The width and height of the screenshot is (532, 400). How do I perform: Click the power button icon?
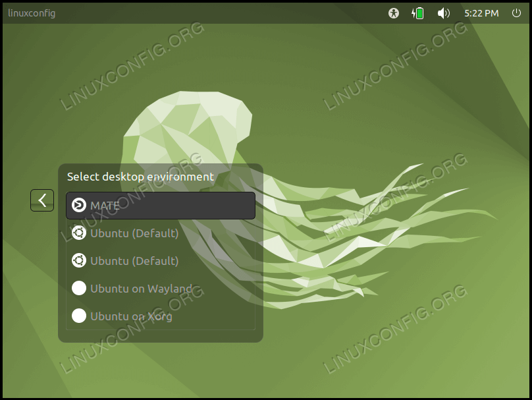point(516,13)
